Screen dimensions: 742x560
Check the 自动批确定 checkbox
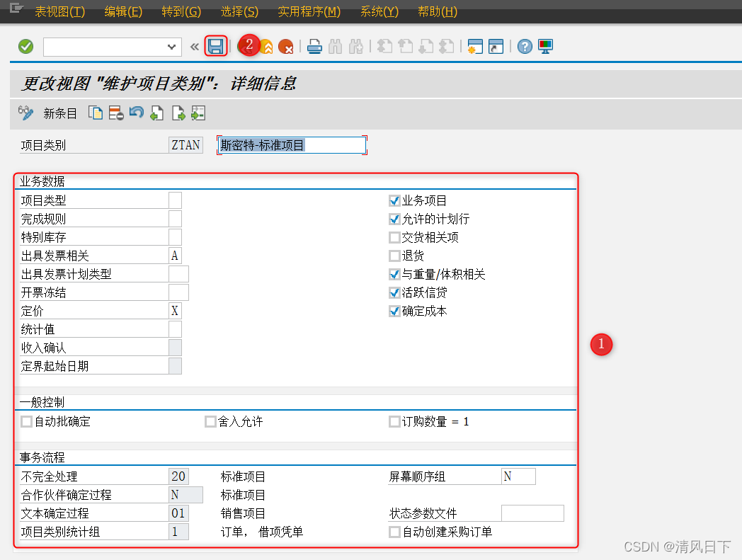coord(25,421)
